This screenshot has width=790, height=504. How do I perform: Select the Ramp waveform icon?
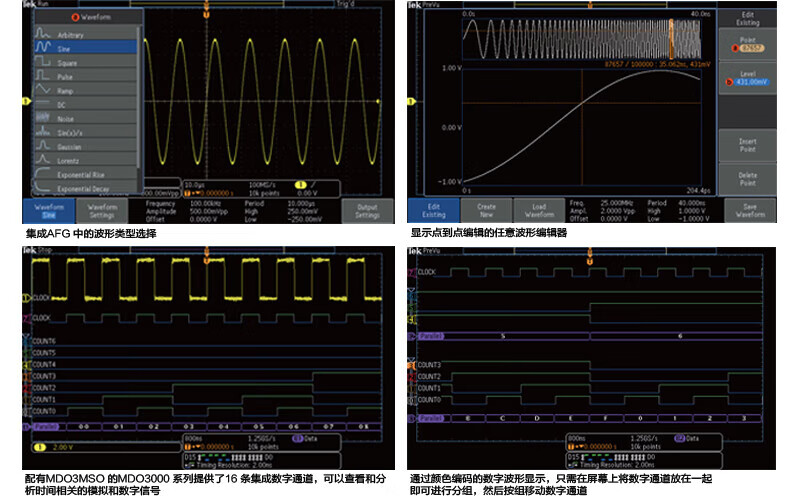tap(43, 90)
